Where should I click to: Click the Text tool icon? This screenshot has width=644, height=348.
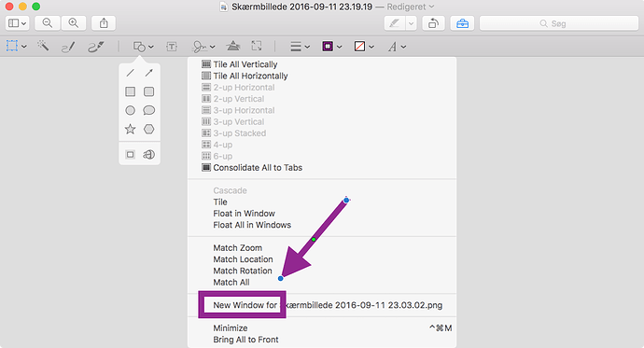click(x=172, y=47)
